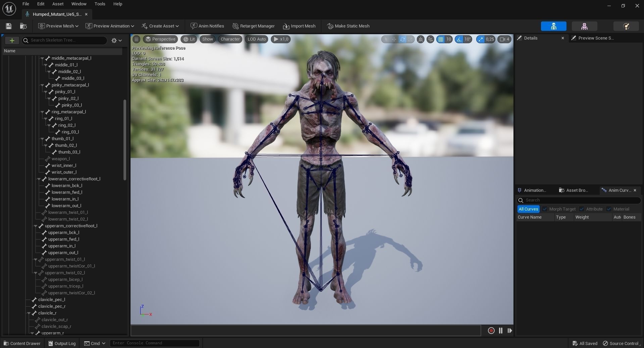Click the green plus add bone button
Viewport: 644px width, 348px height.
[12, 40]
